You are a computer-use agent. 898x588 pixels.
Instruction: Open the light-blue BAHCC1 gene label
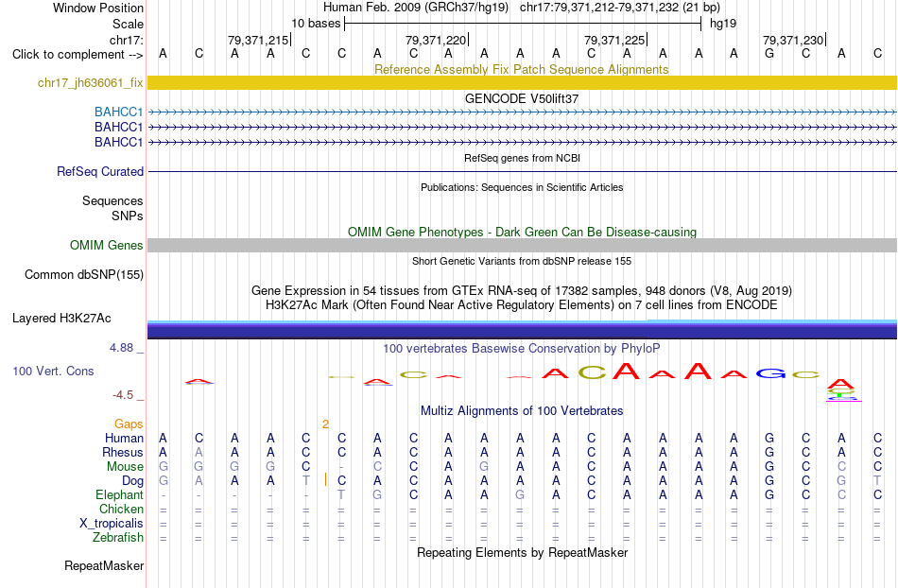(x=118, y=112)
